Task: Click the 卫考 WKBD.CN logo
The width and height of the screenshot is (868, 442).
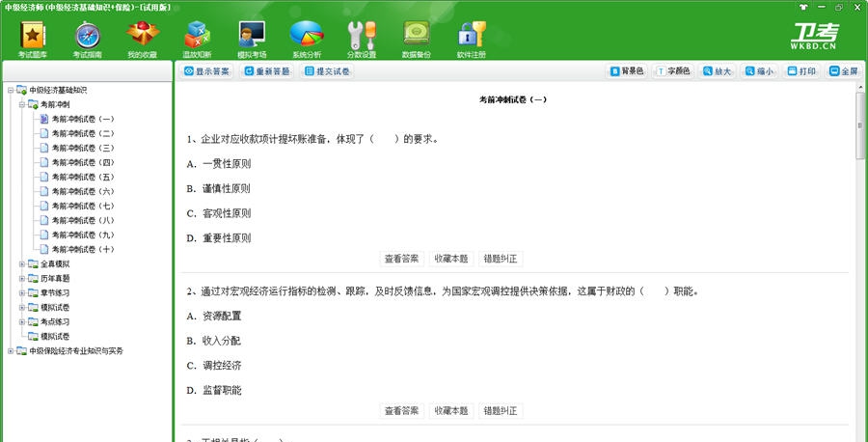Action: coord(814,36)
